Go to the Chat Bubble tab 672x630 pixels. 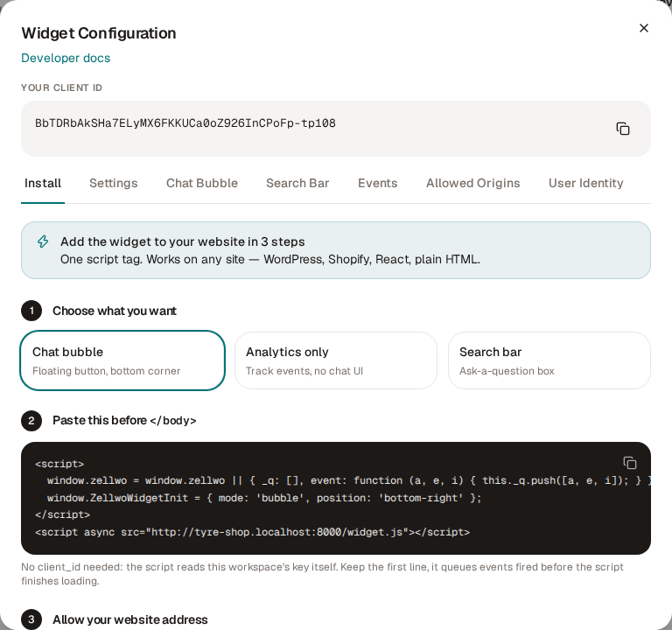pyautogui.click(x=202, y=184)
